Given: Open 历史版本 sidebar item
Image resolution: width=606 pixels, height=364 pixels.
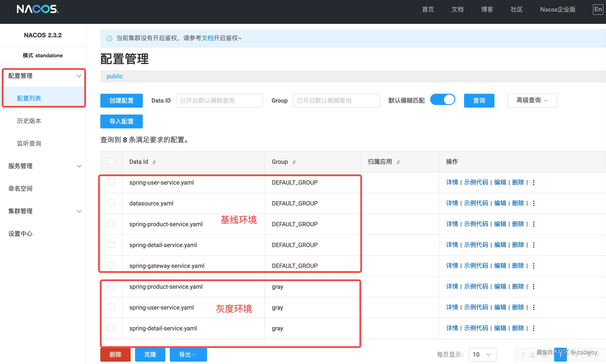Looking at the screenshot, I should coord(29,121).
